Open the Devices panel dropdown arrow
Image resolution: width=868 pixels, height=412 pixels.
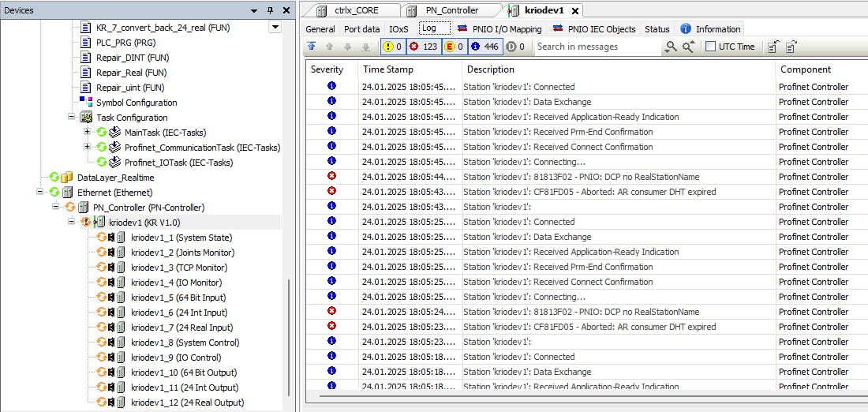254,10
